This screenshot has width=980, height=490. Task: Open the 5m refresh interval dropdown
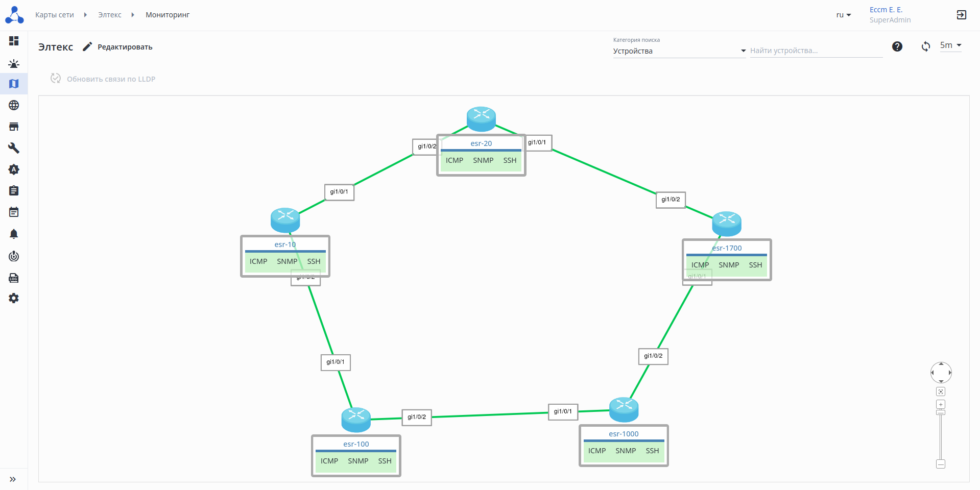[x=950, y=45]
